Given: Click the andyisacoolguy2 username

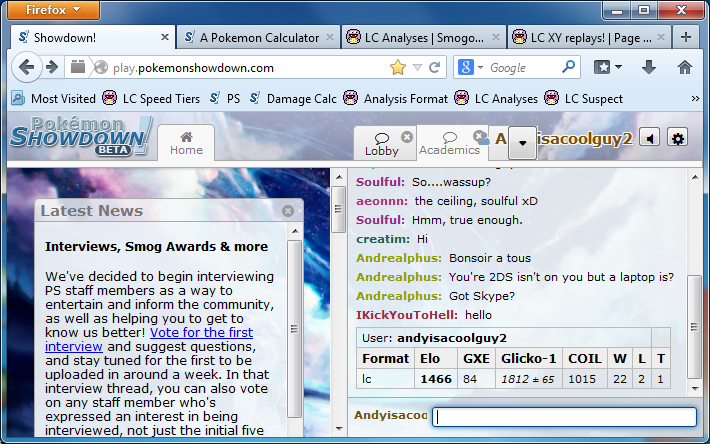Looking at the screenshot, I should tap(584, 138).
